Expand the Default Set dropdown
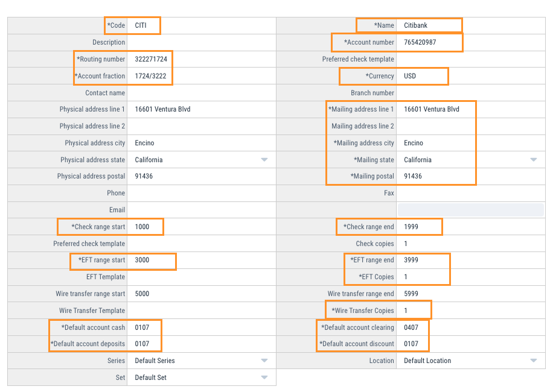 click(264, 377)
